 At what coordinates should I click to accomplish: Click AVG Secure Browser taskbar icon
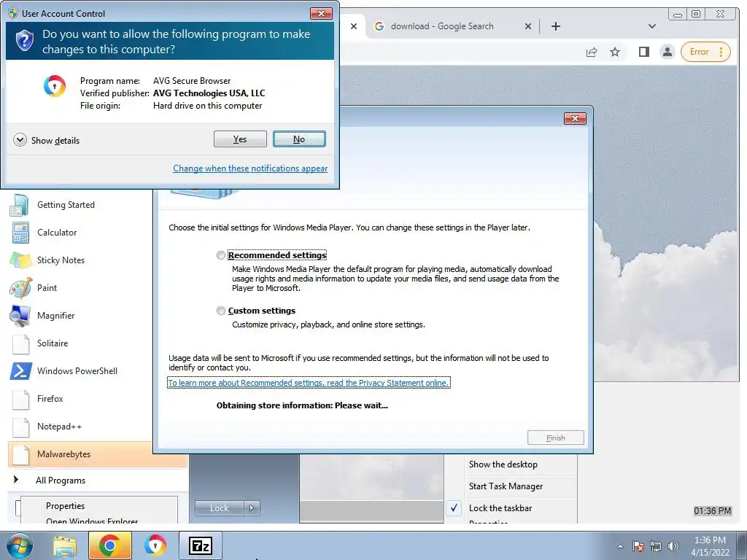pyautogui.click(x=155, y=545)
